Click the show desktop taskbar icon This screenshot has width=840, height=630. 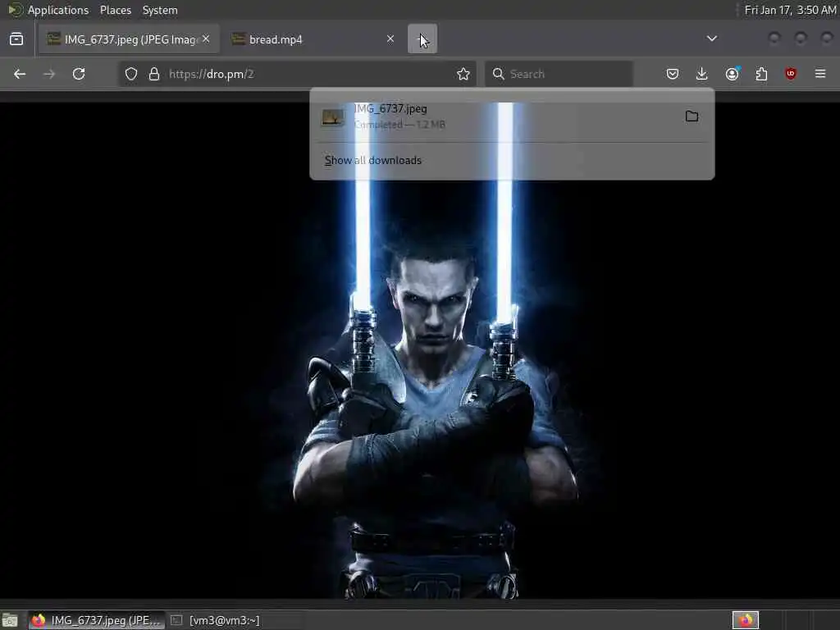point(10,620)
